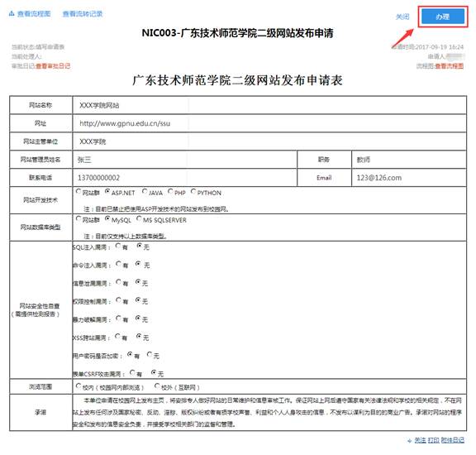Select 无 for 权限控制漏洞
The image size is (476, 455).
138,299
